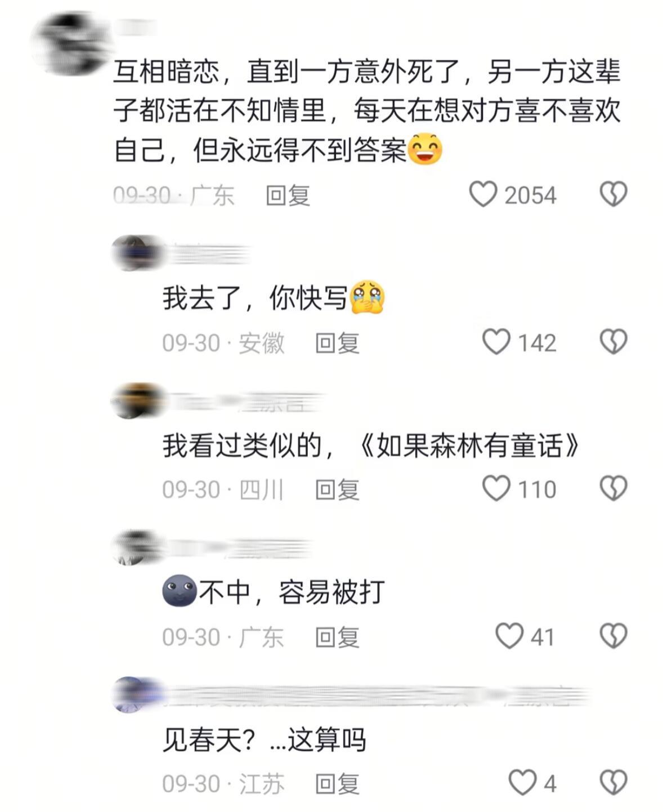Image resolution: width=663 pixels, height=812 pixels.
Task: Reply to the top 广东 comment via 回复
Action: pos(288,195)
